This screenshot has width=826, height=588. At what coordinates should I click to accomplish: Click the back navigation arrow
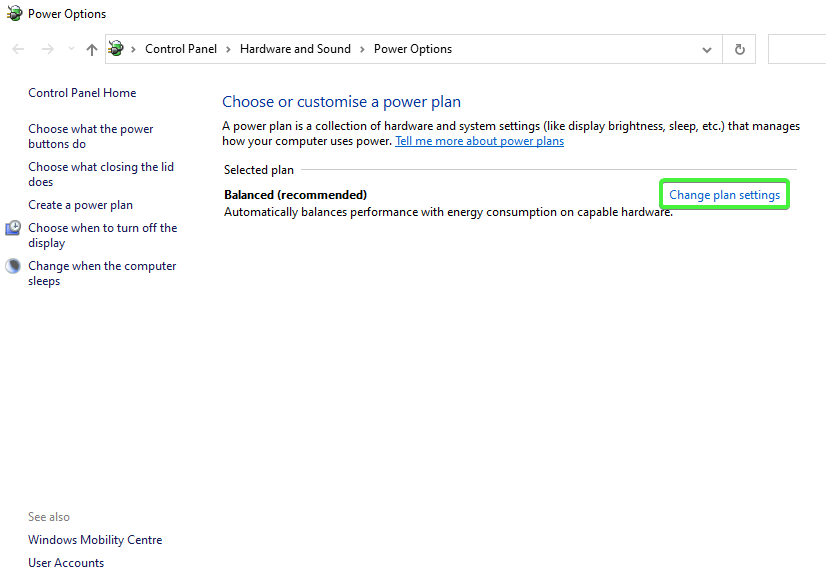click(x=17, y=48)
